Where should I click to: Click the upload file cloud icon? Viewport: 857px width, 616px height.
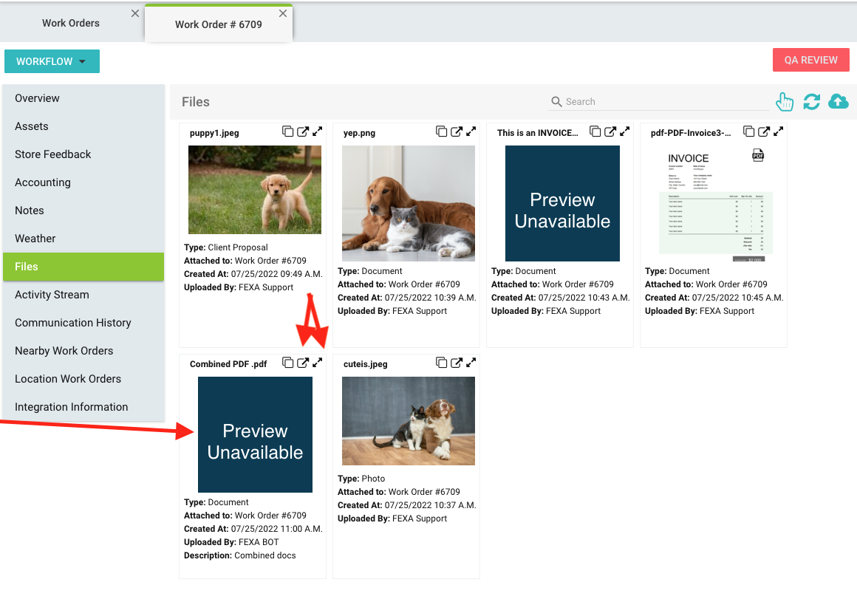click(839, 102)
